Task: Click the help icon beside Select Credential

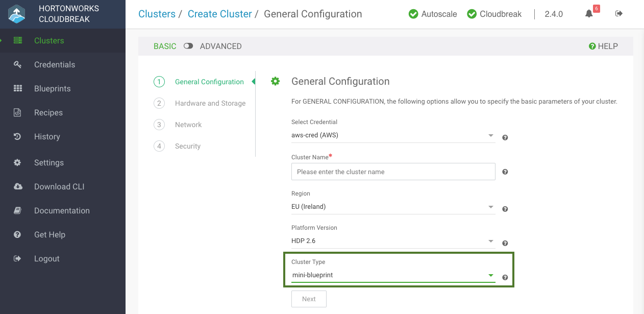Action: pos(505,137)
